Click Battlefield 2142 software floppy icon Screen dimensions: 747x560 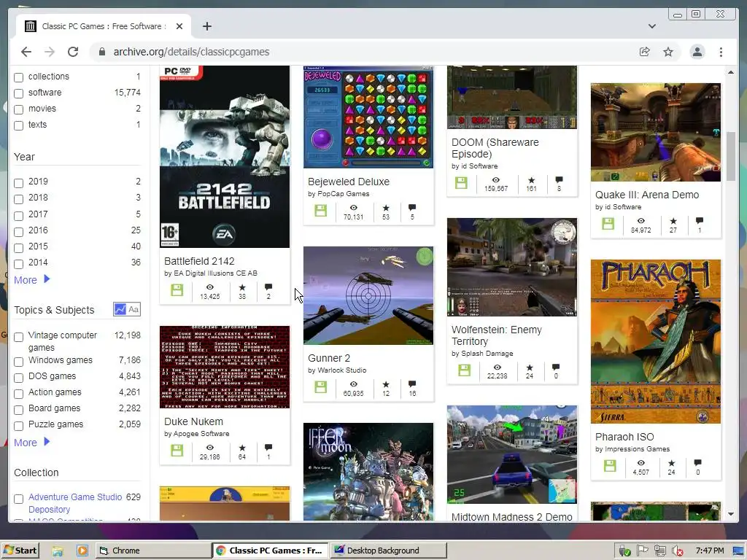tap(177, 290)
